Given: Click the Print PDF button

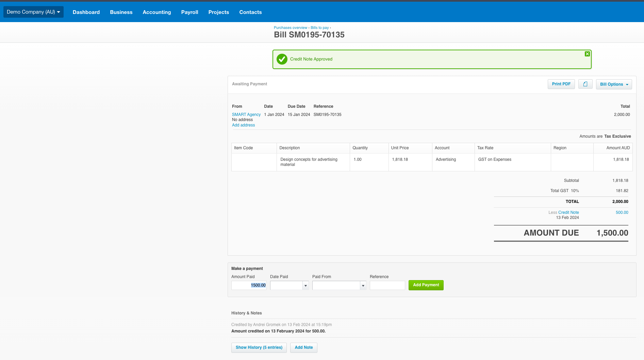Looking at the screenshot, I should coord(561,84).
